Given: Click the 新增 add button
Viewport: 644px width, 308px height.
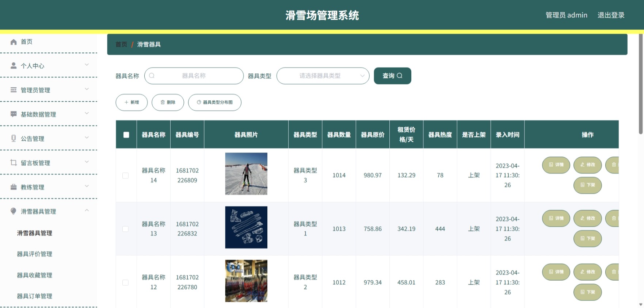Looking at the screenshot, I should [132, 103].
